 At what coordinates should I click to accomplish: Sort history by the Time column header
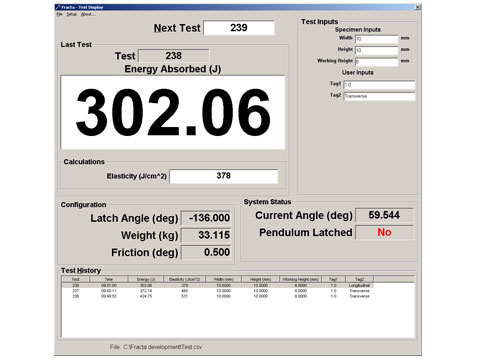coord(109,279)
